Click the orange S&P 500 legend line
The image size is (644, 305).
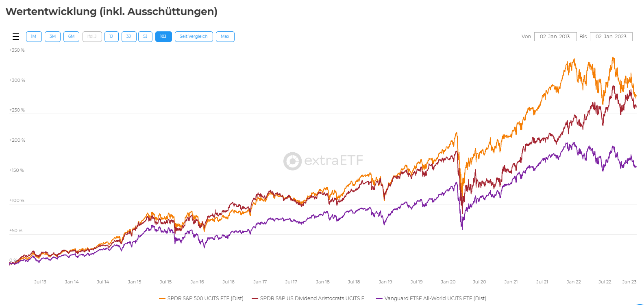(x=162, y=298)
